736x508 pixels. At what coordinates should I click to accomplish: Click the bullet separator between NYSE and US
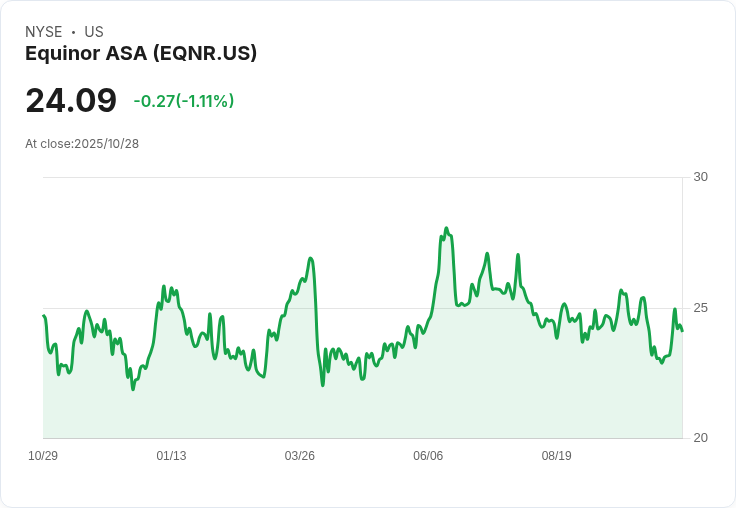pyautogui.click(x=73, y=32)
